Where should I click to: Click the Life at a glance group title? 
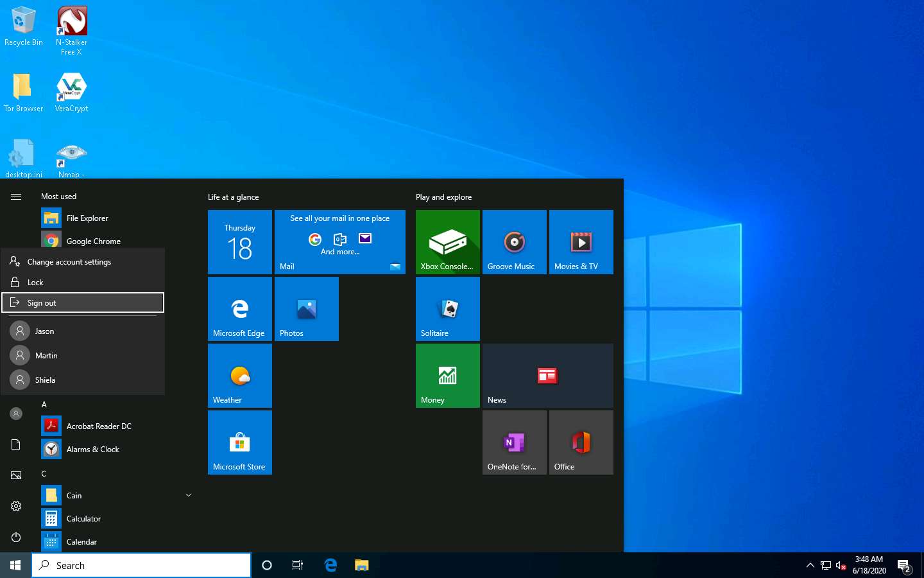[x=234, y=197]
